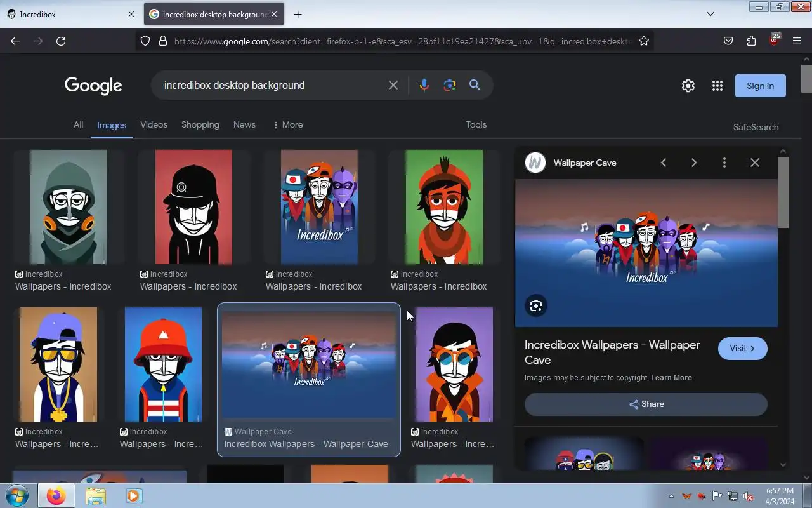Click the Share button
Viewport: 812px width, 508px height.
click(646, 404)
